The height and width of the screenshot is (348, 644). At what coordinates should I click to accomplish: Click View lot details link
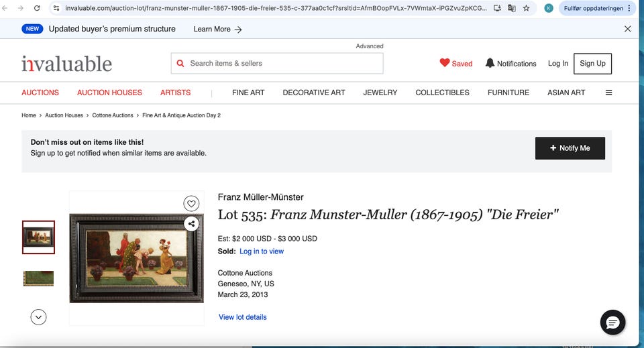[242, 316]
